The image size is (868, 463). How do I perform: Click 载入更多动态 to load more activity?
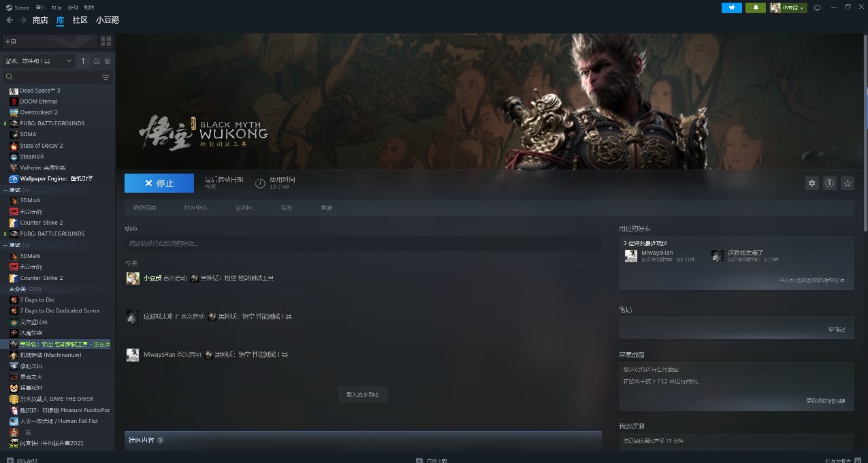[x=363, y=394]
